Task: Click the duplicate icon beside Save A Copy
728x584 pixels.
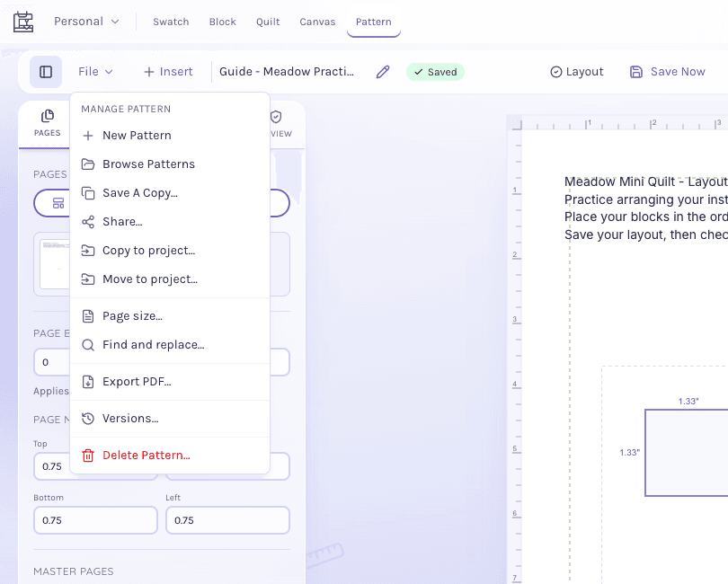Action: pyautogui.click(x=88, y=193)
